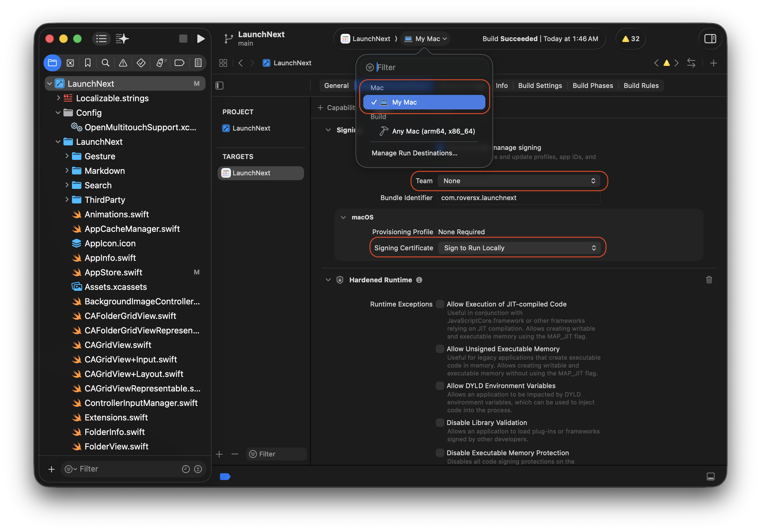Show the bookmark navigator
This screenshot has width=761, height=532.
coord(88,63)
